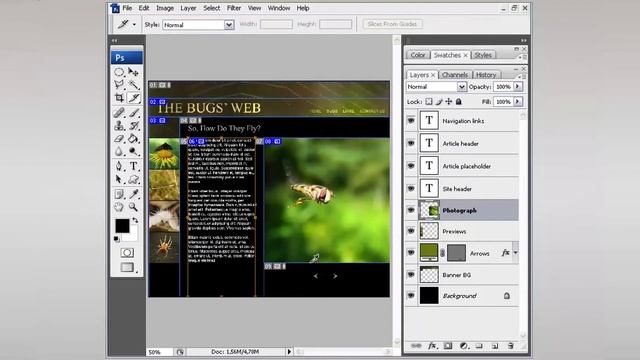Link layers icon in Layers panel
Viewport: 640px width, 360px height.
[416, 346]
